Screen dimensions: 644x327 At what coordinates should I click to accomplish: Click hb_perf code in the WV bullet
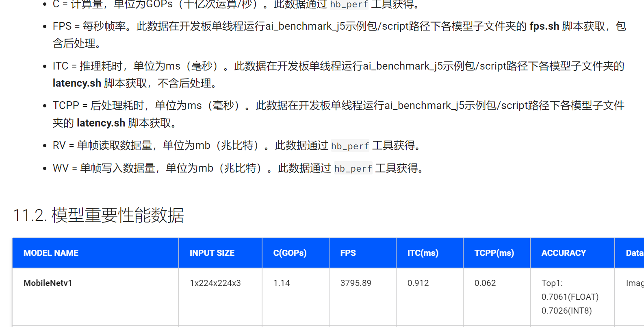353,169
